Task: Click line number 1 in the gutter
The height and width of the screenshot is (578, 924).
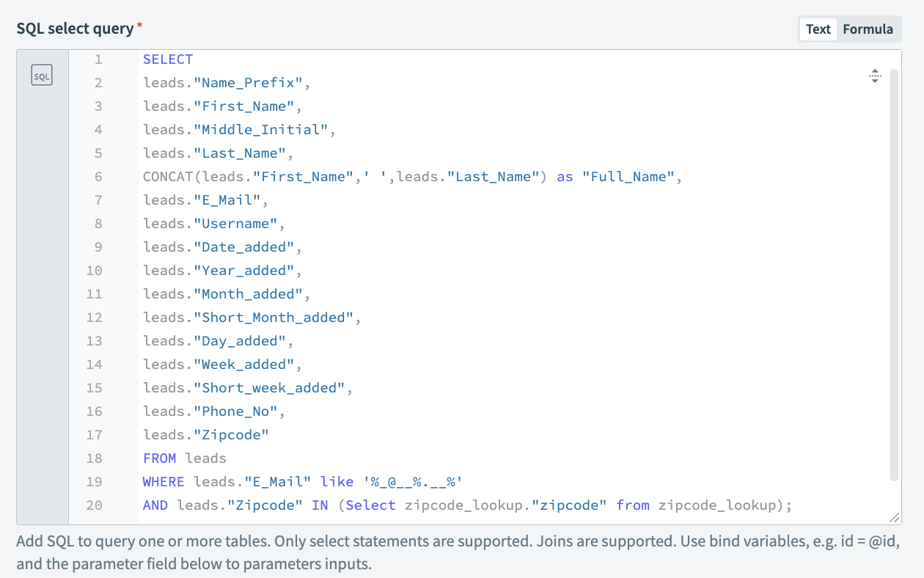Action: click(x=98, y=59)
